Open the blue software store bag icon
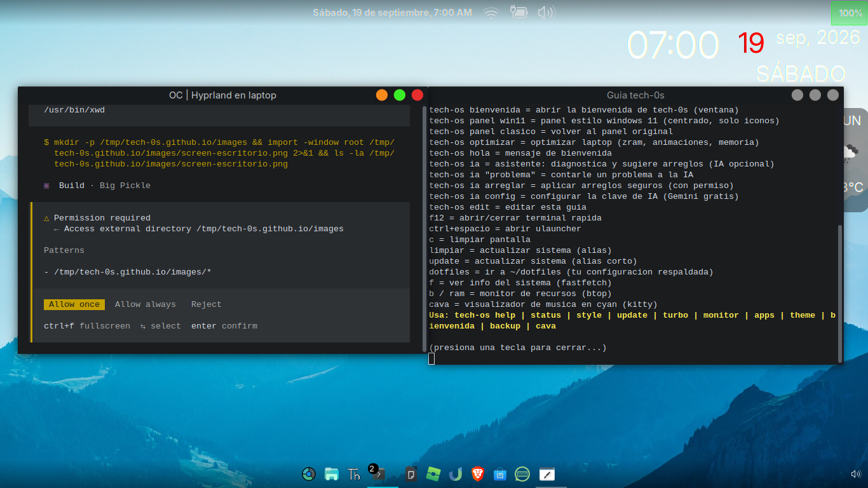The width and height of the screenshot is (868, 488). (500, 474)
